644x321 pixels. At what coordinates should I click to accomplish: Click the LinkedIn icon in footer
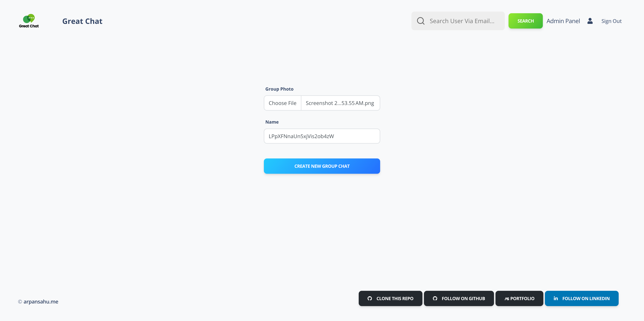tap(555, 298)
